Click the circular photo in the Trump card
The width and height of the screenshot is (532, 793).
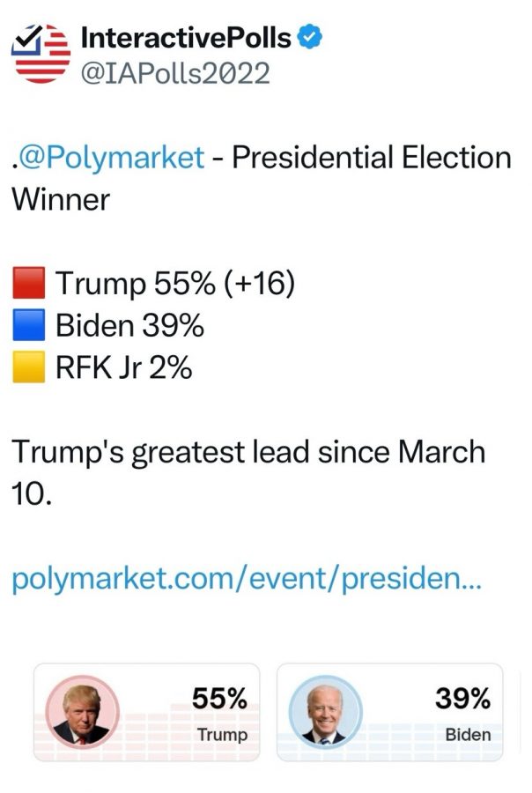(81, 712)
